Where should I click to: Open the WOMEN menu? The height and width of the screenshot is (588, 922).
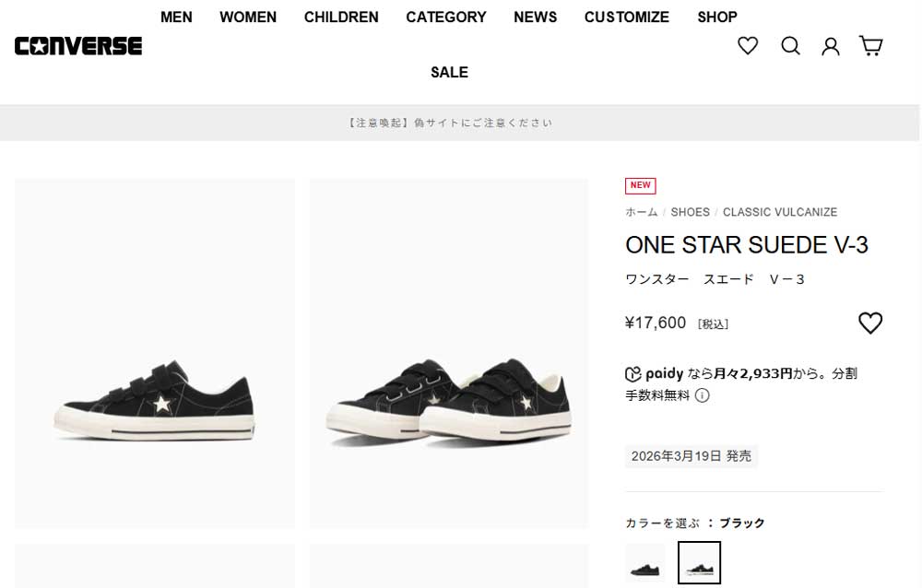coord(248,18)
